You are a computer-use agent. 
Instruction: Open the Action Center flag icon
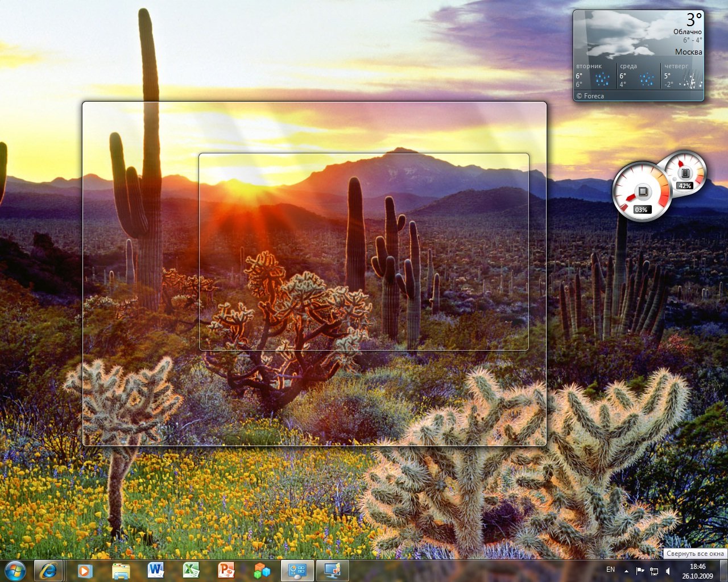pos(640,570)
